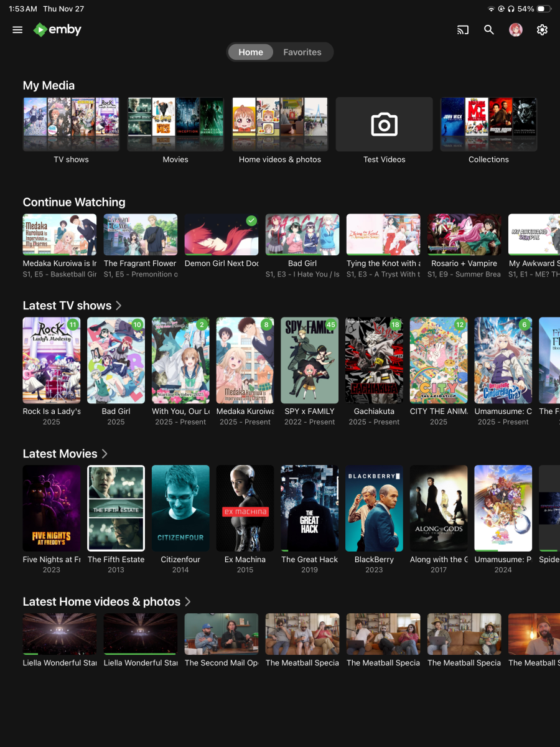Tap the 12 badge on CITY THE ANIMATION
The height and width of the screenshot is (747, 560).
click(x=460, y=325)
